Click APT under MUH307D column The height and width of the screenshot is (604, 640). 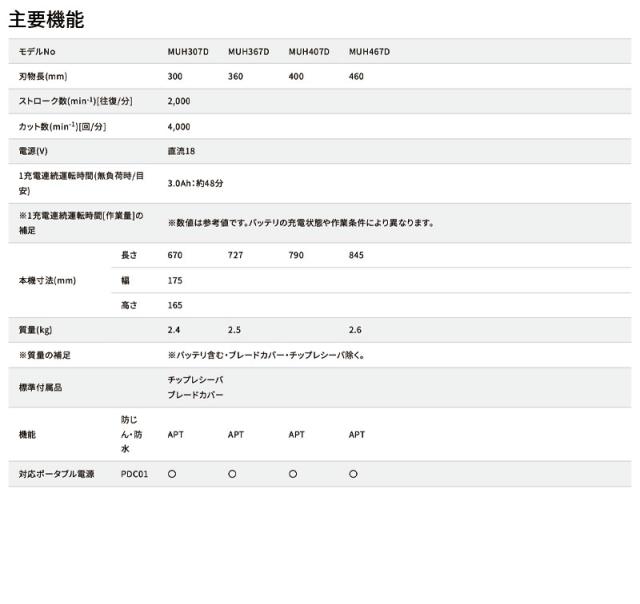176,435
